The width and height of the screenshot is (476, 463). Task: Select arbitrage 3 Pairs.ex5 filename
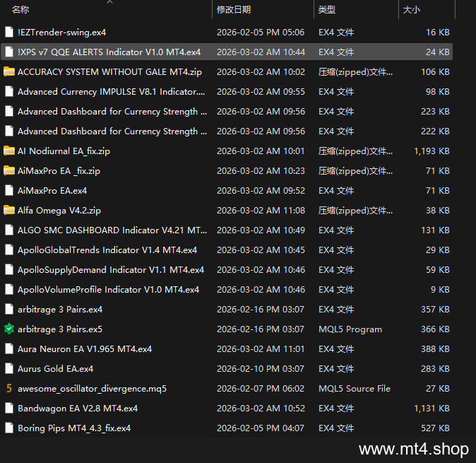pyautogui.click(x=60, y=329)
